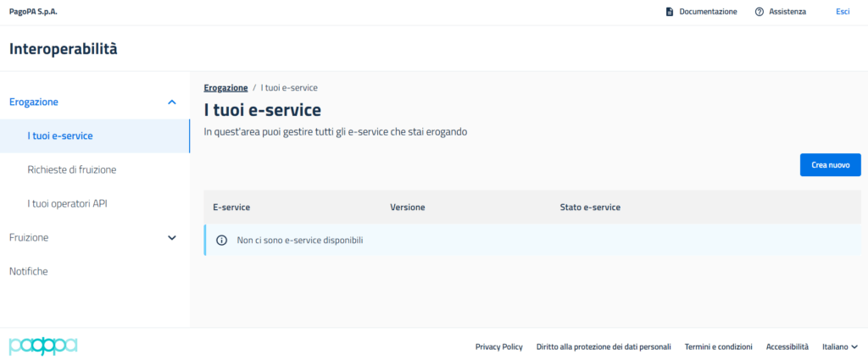The image size is (868, 360).
Task: Open Diritto alla protezione dei dati personali
Action: (x=604, y=346)
